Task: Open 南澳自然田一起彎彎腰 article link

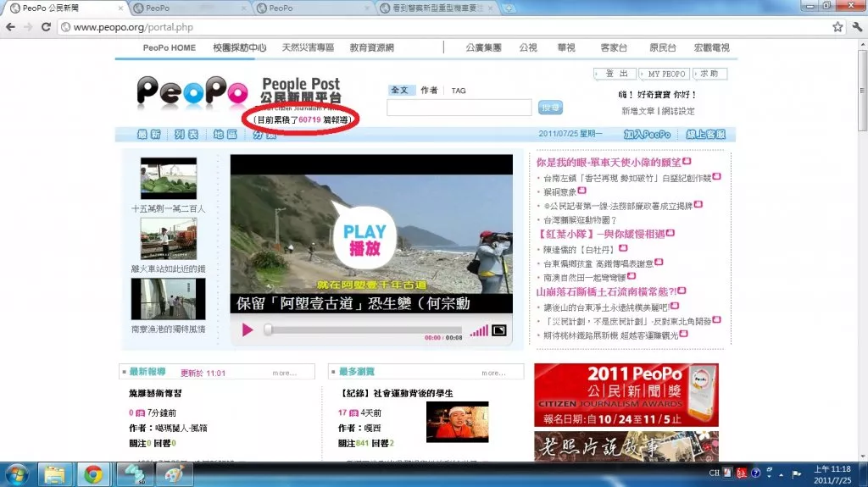Action: pos(585,277)
